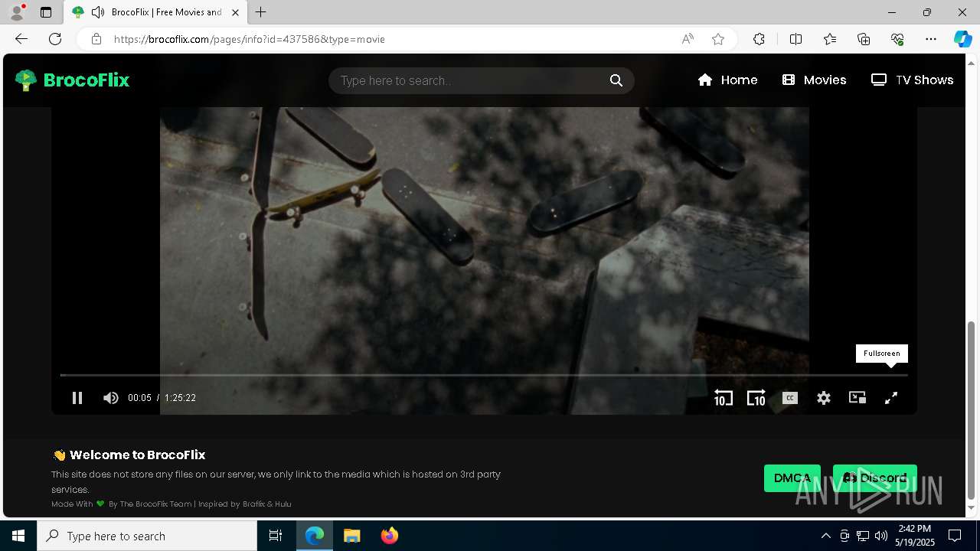The width and height of the screenshot is (980, 551).
Task: Open the taskbar clock and calendar
Action: coord(915,536)
